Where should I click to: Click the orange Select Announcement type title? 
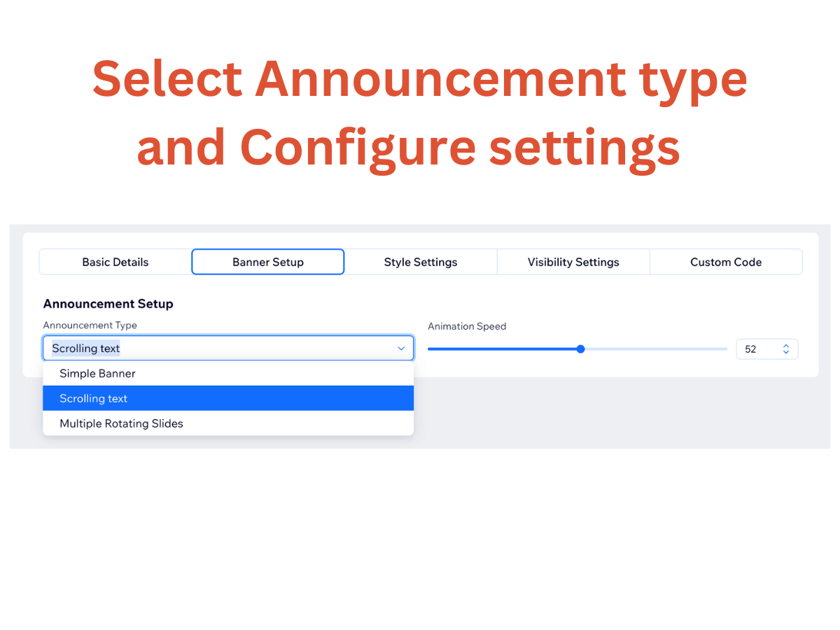coord(420,78)
